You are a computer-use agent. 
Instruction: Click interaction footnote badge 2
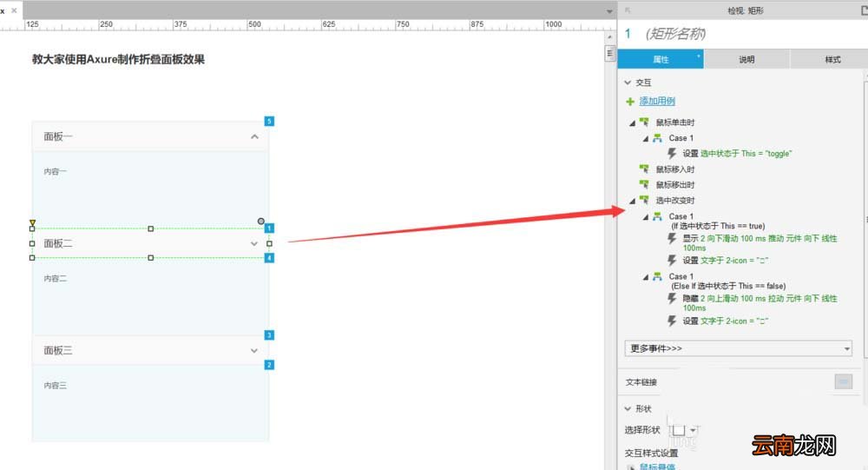click(269, 365)
